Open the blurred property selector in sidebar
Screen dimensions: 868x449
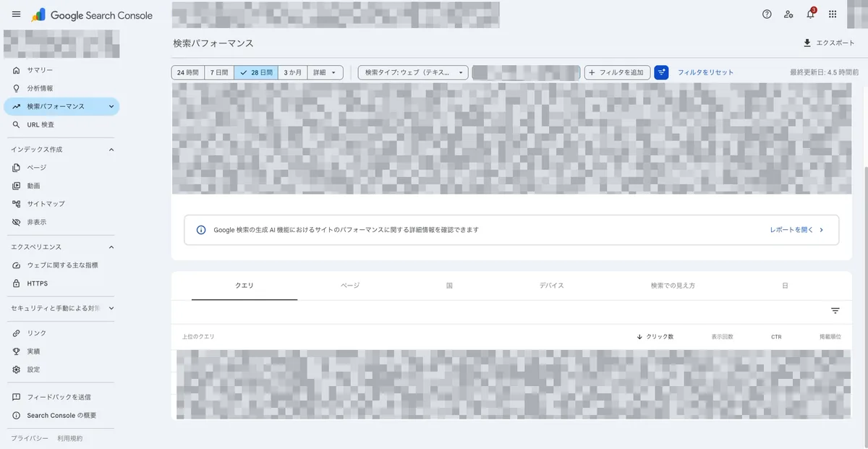[61, 44]
